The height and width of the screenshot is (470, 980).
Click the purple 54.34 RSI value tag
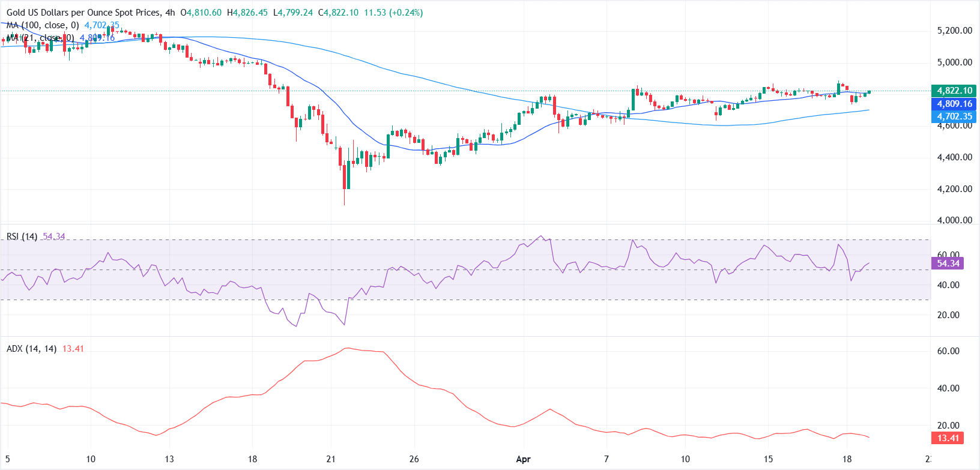pyautogui.click(x=948, y=264)
